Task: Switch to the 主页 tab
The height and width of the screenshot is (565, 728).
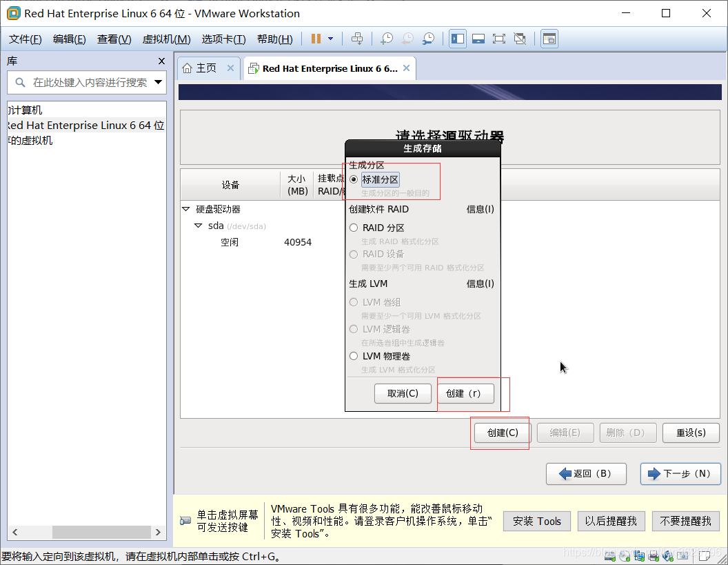Action: click(206, 68)
